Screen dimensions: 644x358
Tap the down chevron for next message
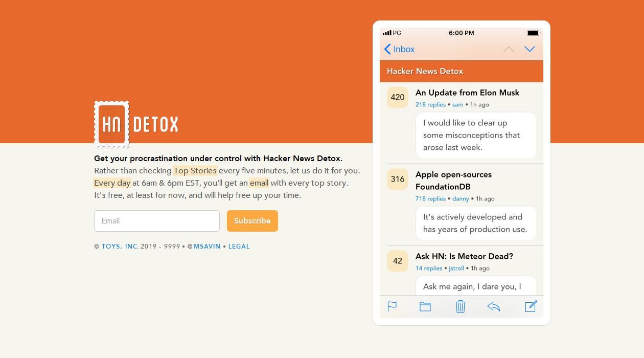point(530,49)
